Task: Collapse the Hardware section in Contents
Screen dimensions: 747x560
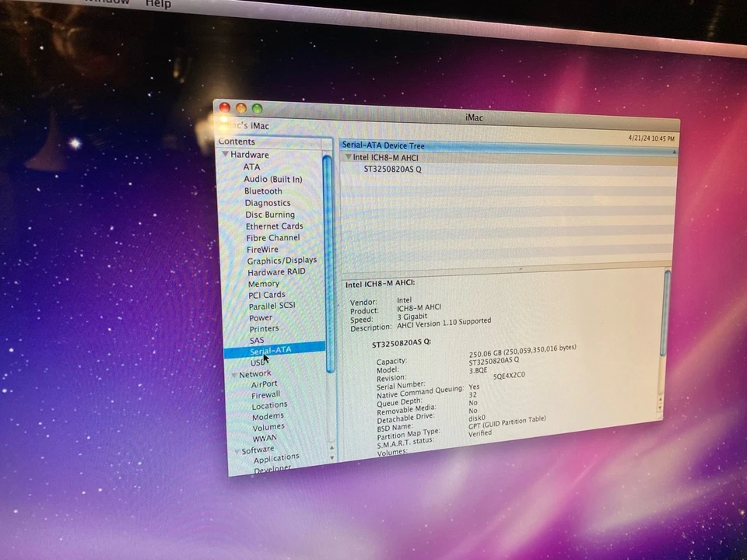Action: [226, 154]
